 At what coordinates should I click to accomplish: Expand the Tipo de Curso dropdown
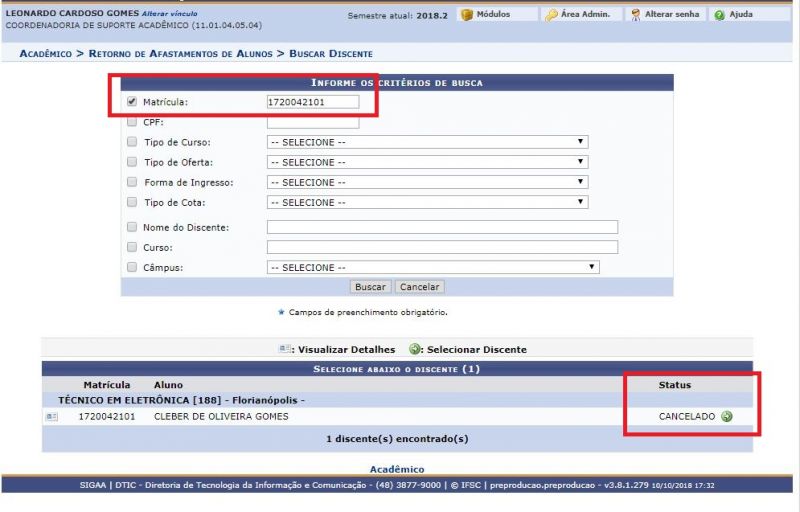click(x=427, y=142)
